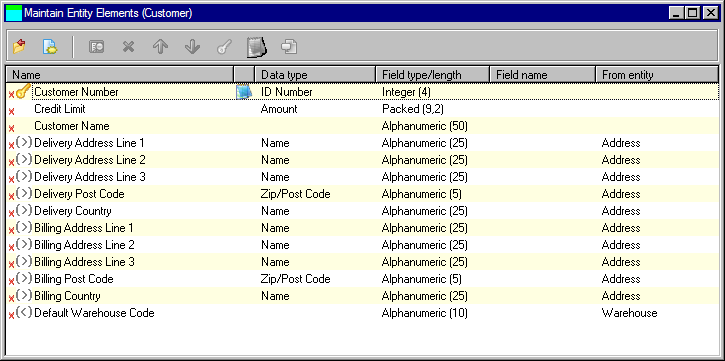Screen dimensions: 725x361
Task: Click the (>) icon beside Billing Post Code
Action: tap(24, 279)
